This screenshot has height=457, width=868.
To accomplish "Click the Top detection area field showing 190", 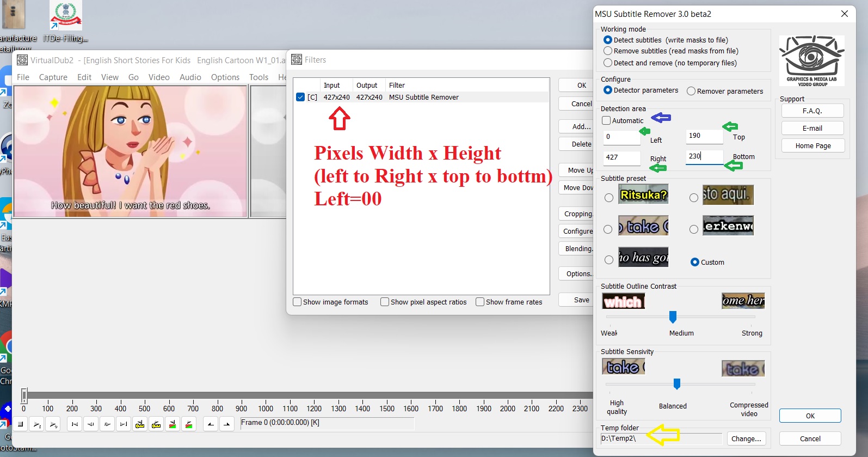I will pyautogui.click(x=705, y=136).
